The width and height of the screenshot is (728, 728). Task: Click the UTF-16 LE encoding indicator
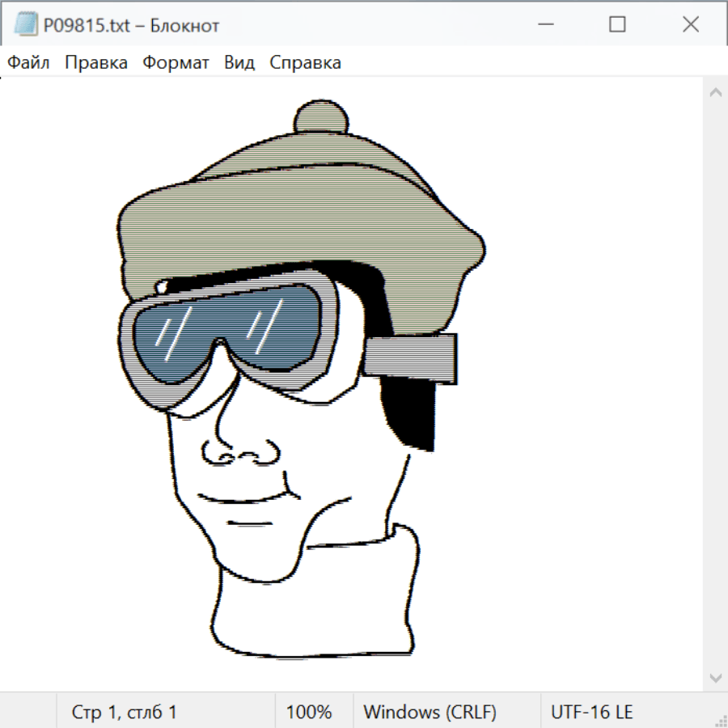[x=591, y=712]
